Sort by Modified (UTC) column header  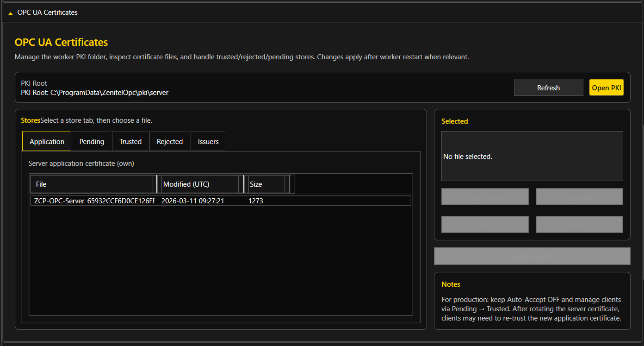(200, 184)
